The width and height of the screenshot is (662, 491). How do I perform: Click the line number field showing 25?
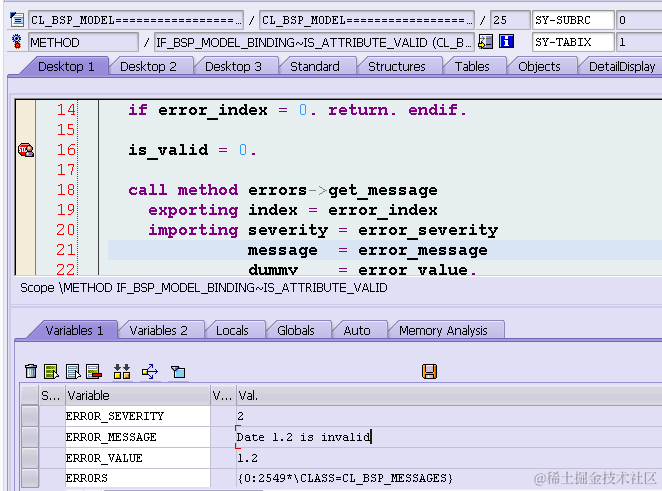510,20
